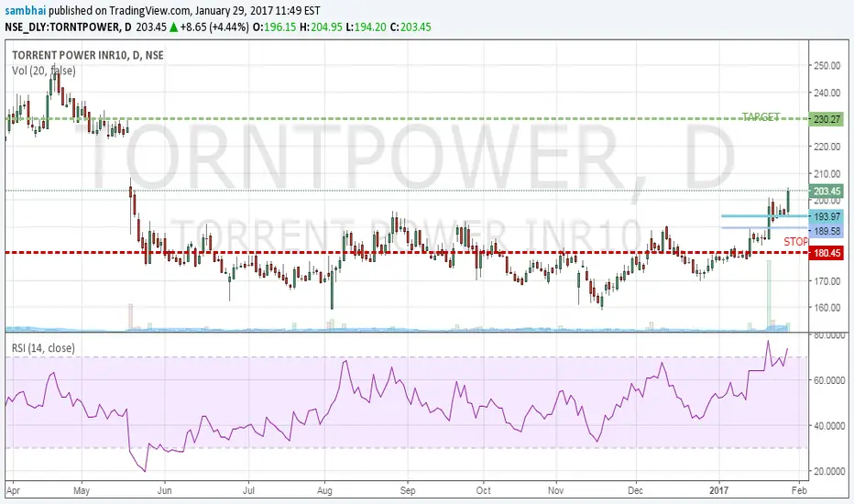
Task: Click the red STOP label
Action: pos(795,241)
